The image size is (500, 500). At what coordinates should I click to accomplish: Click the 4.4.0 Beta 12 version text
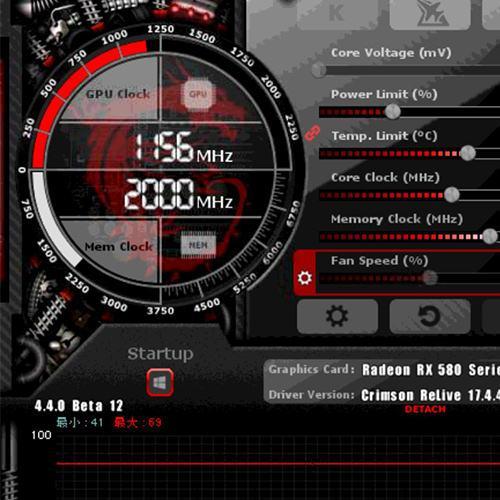coord(79,406)
